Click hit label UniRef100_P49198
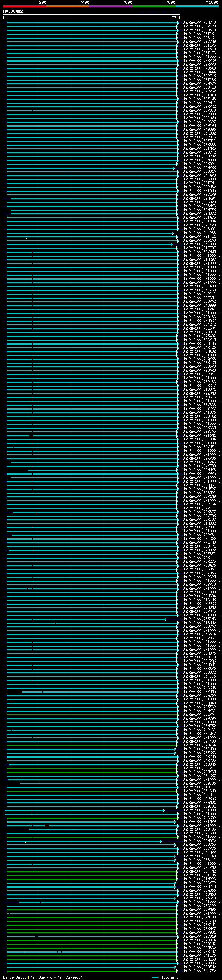 pos(199,125)
